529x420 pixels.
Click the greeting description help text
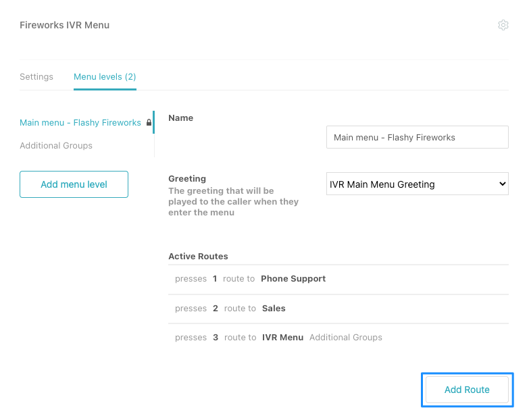tap(233, 202)
